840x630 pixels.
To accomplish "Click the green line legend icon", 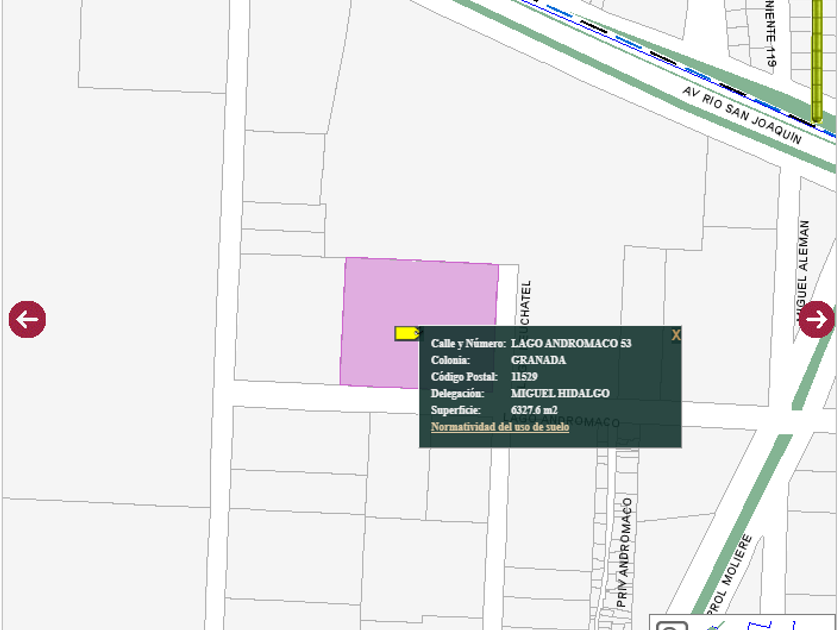I will tap(716, 625).
